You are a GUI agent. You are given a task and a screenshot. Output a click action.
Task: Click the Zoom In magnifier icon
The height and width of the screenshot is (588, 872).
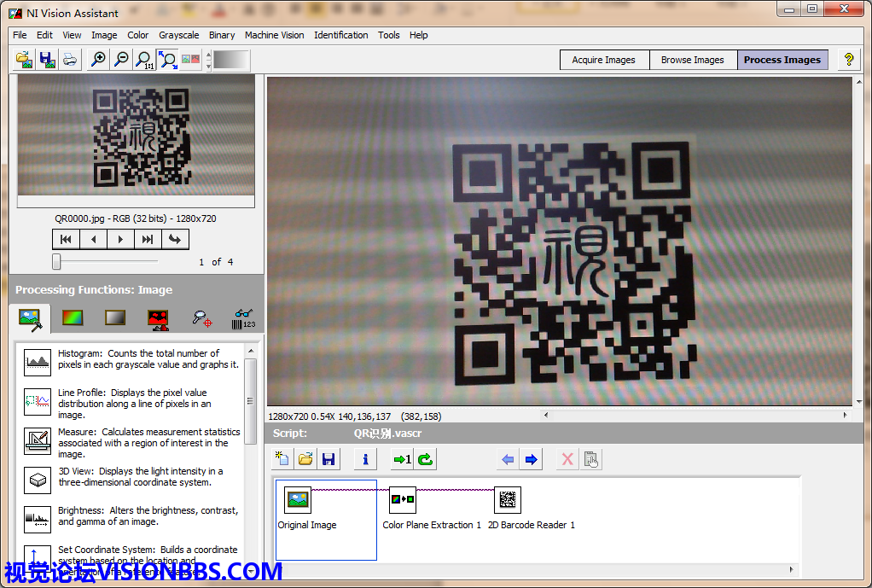pos(99,60)
